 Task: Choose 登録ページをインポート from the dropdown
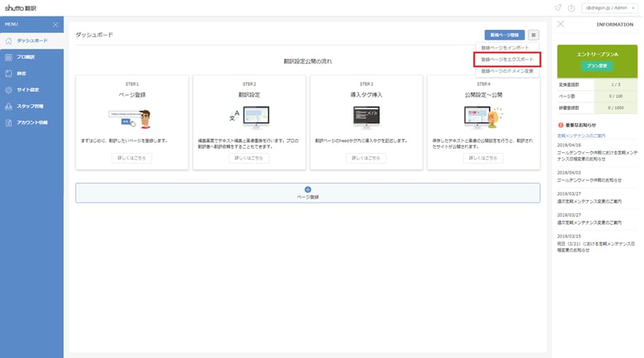click(504, 48)
